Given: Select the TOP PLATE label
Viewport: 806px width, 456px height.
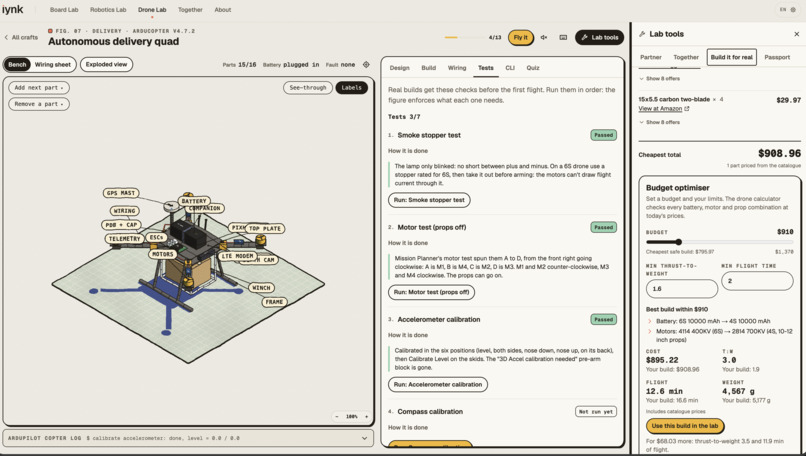Looking at the screenshot, I should coord(265,228).
